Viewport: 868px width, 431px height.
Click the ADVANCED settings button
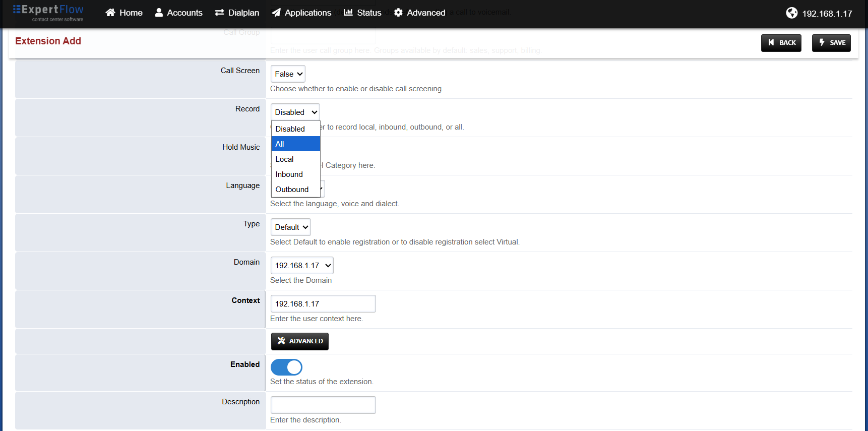(x=300, y=341)
